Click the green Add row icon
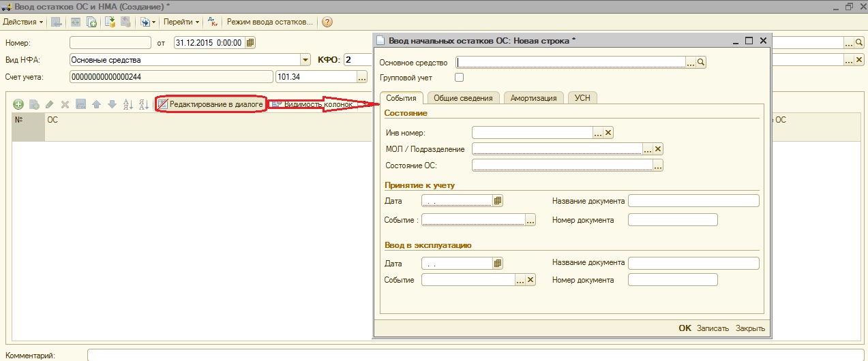 click(18, 104)
